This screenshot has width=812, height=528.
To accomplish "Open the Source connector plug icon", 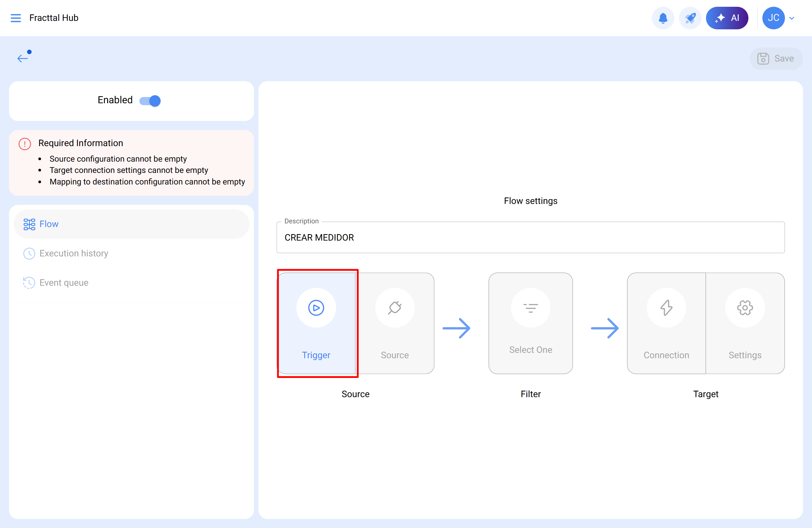I will click(394, 307).
